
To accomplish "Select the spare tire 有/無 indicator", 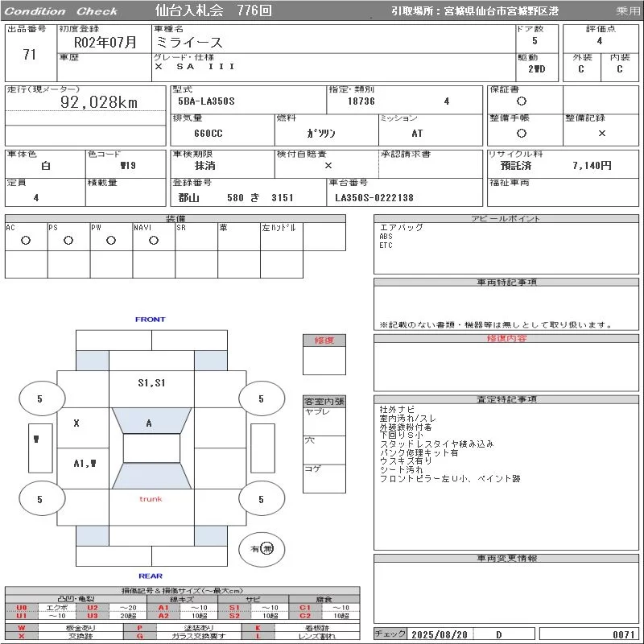I will coord(262,548).
